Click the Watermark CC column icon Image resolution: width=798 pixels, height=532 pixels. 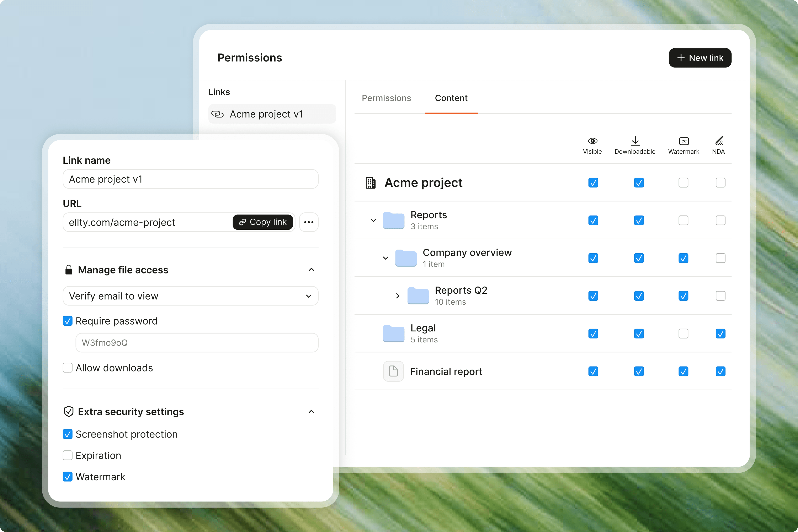click(x=683, y=141)
